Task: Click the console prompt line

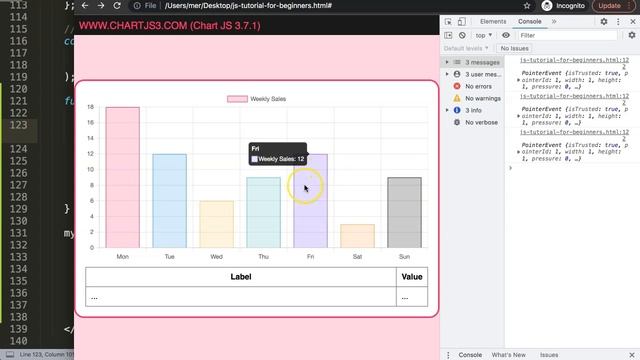Action: [571, 168]
